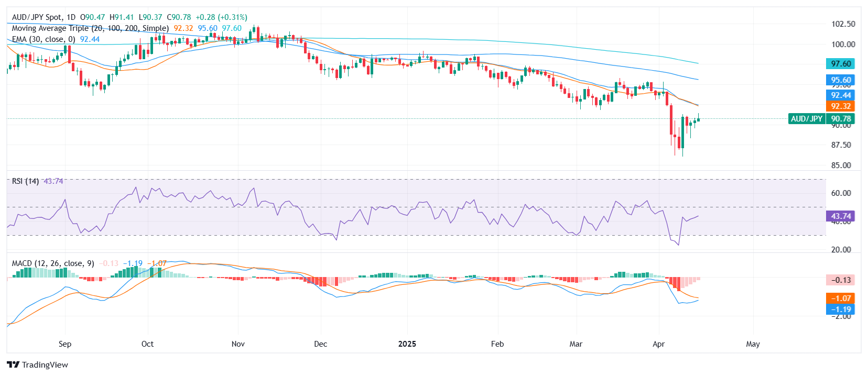The width and height of the screenshot is (868, 376).
Task: Click the Apr label on time axis
Action: pos(658,344)
